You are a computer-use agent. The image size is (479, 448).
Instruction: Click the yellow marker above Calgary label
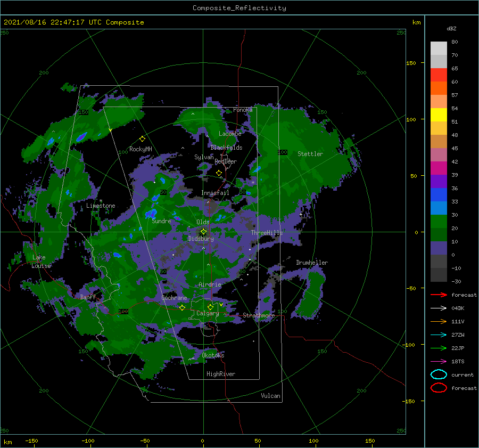210,307
